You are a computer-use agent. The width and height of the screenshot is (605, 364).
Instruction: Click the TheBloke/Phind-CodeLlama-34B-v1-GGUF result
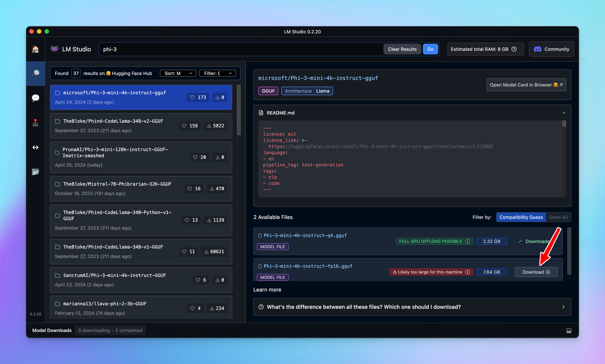coord(141,252)
